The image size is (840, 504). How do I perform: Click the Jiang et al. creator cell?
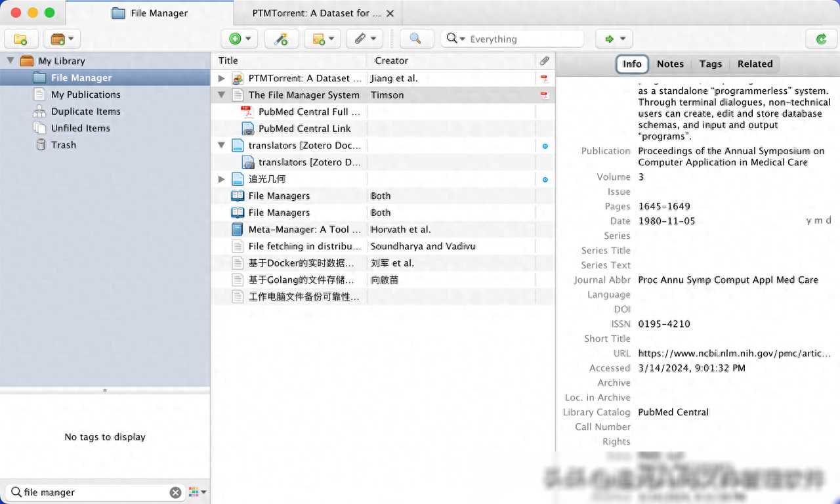[394, 78]
